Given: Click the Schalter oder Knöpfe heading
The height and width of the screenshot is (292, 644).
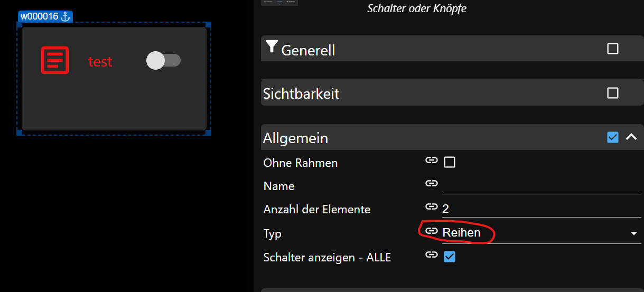Looking at the screenshot, I should (x=417, y=8).
